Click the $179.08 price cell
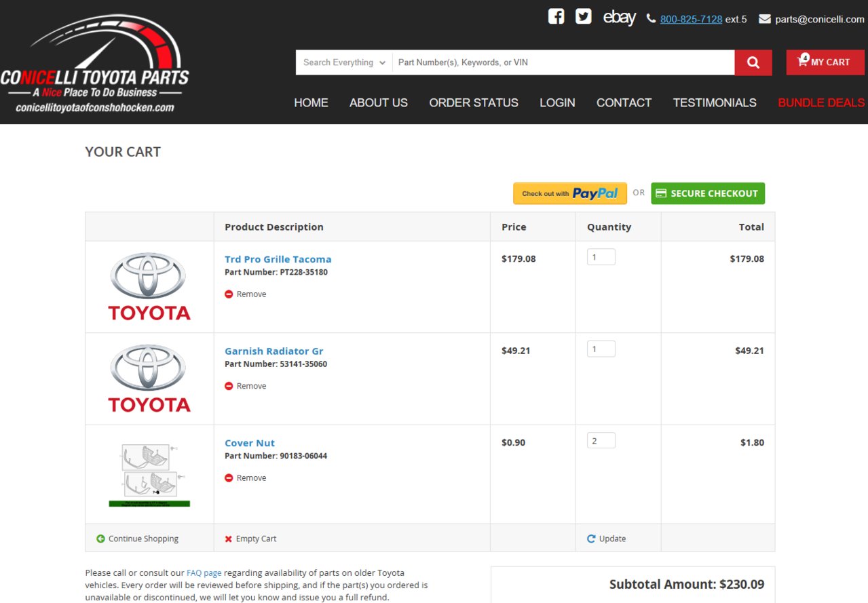868x603 pixels. [518, 258]
